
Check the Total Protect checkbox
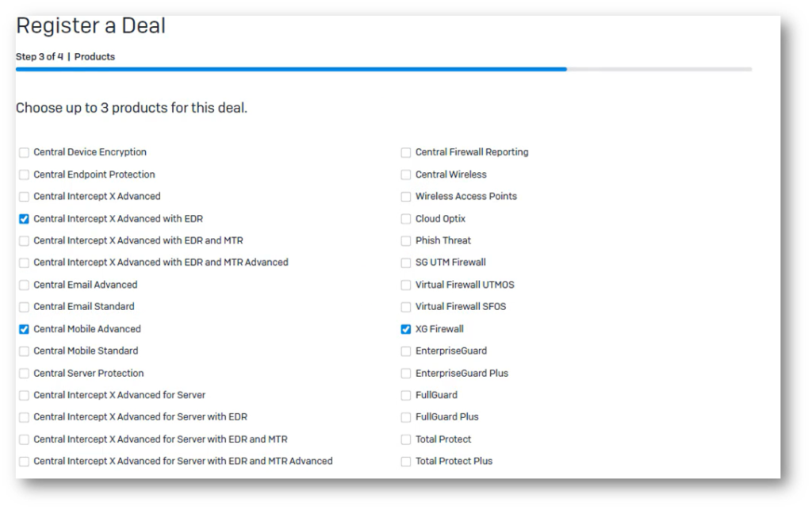[406, 439]
